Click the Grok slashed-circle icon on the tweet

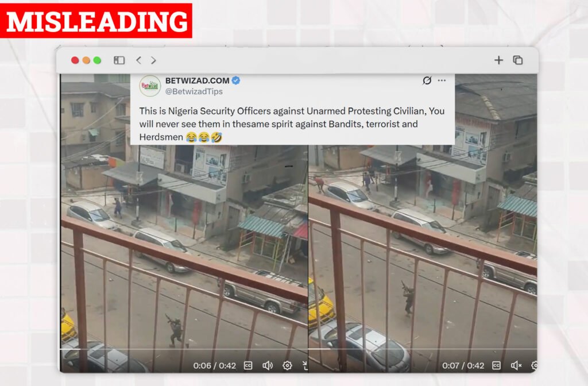point(427,80)
